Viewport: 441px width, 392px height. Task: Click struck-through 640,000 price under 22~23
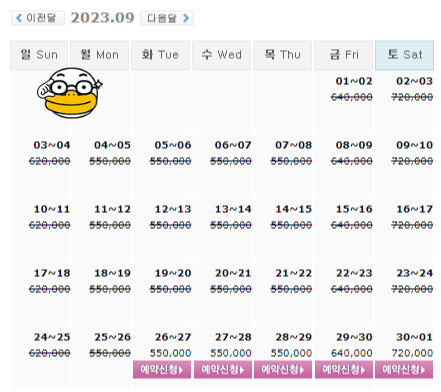pos(352,289)
